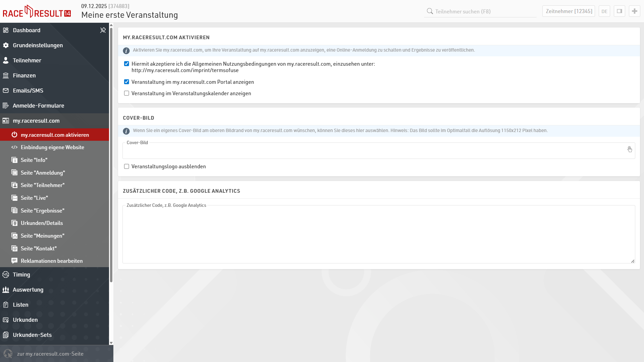Enable 'Veranstaltung im Veranstaltungskalender anzeigen' checkbox

[x=126, y=93]
